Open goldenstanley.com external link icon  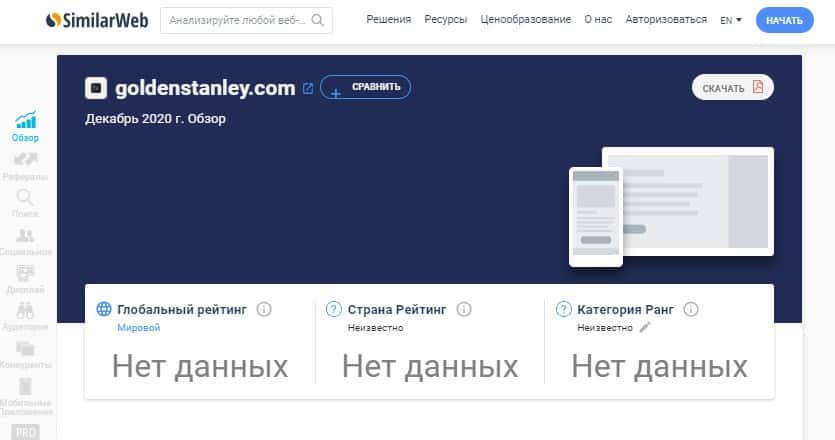point(308,88)
